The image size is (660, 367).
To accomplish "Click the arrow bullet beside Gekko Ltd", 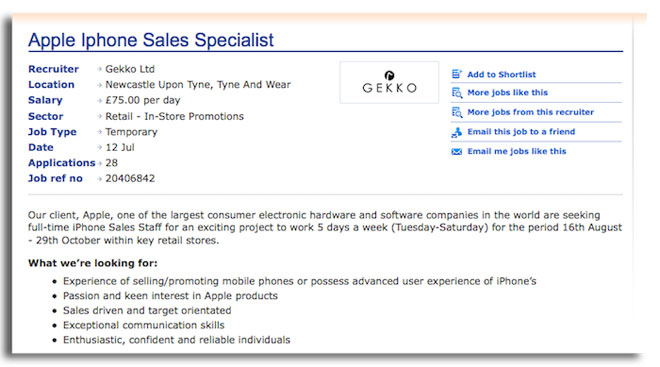I will (99, 69).
